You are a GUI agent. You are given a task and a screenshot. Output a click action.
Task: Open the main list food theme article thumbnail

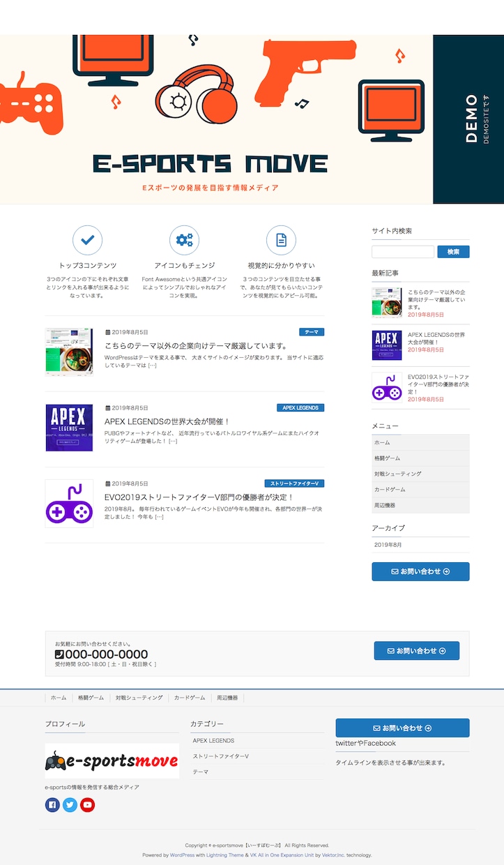(69, 352)
